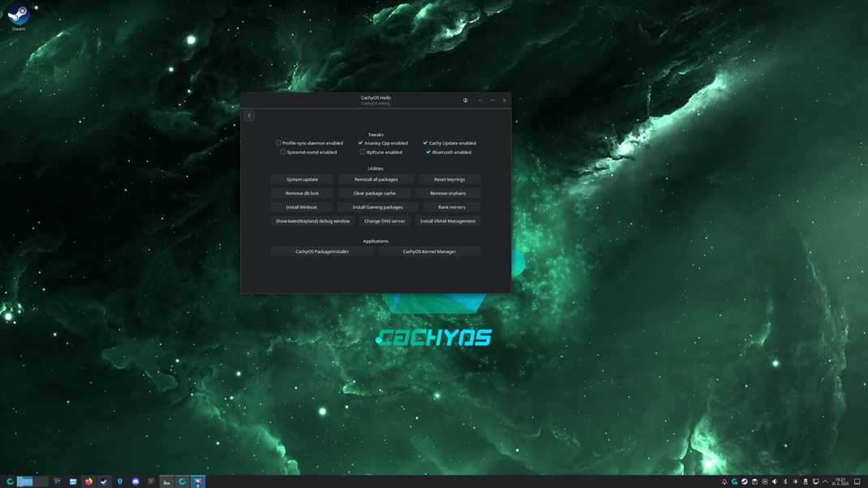Click Clear package cache
Image resolution: width=868 pixels, height=488 pixels.
(374, 193)
